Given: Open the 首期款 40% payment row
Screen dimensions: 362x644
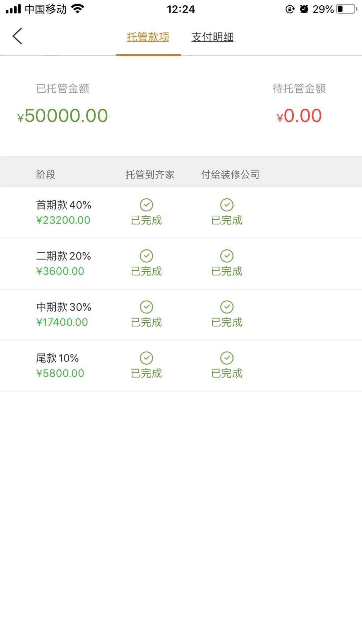Looking at the screenshot, I should click(x=64, y=205).
